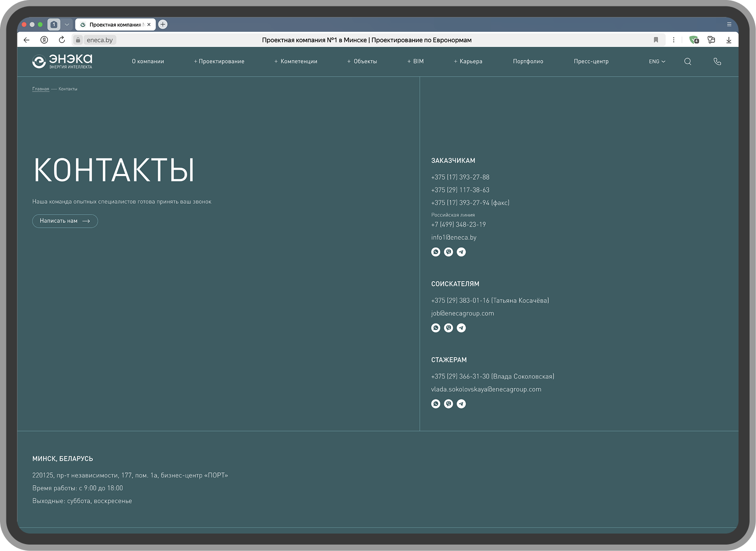Click the address bar page title

(x=367, y=40)
